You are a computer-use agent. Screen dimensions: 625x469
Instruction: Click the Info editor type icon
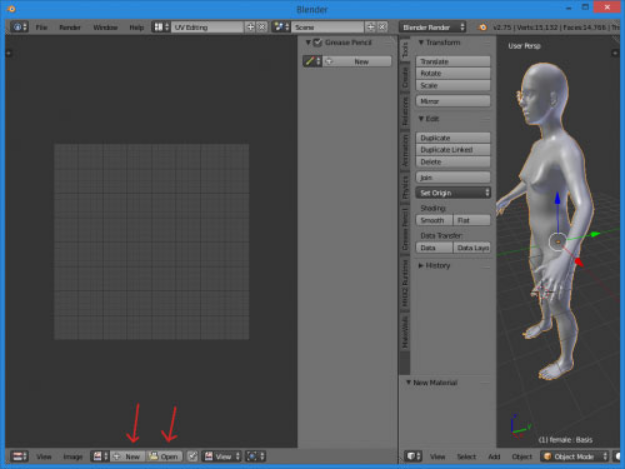19,27
